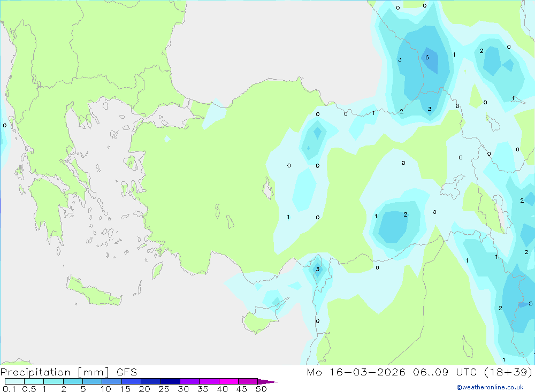Image resolution: width=535 pixels, height=392 pixels.
Task: Click the legend label '0.5'
Action: (29, 389)
